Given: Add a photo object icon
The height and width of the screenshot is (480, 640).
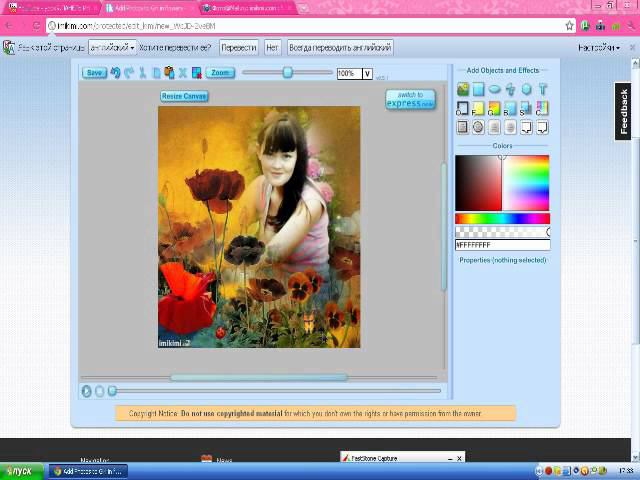Looking at the screenshot, I should pos(463,89).
